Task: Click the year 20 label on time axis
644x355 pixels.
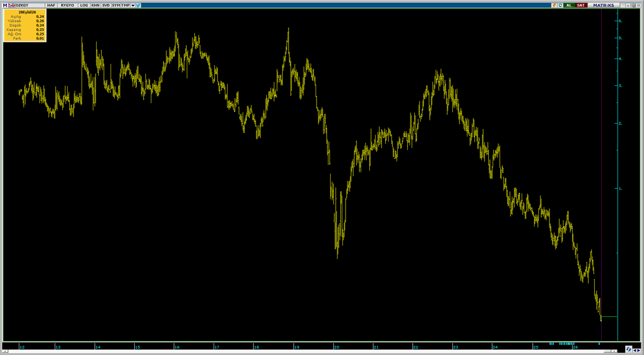Action: point(337,347)
